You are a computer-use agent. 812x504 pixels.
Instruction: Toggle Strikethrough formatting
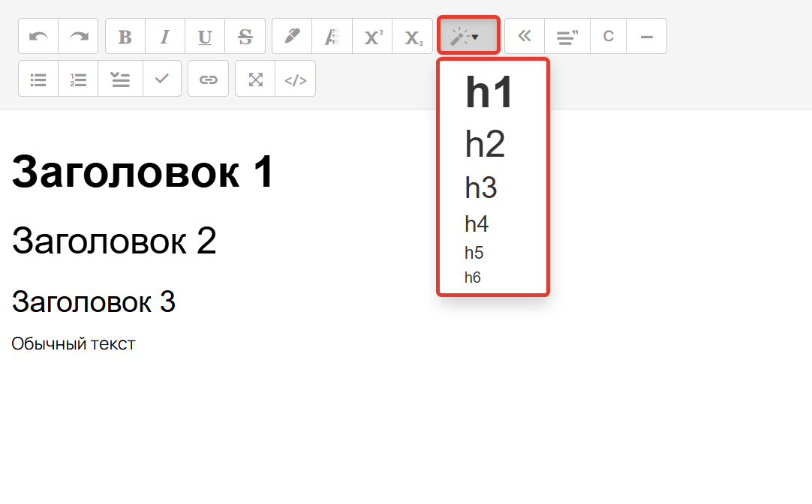(x=245, y=36)
